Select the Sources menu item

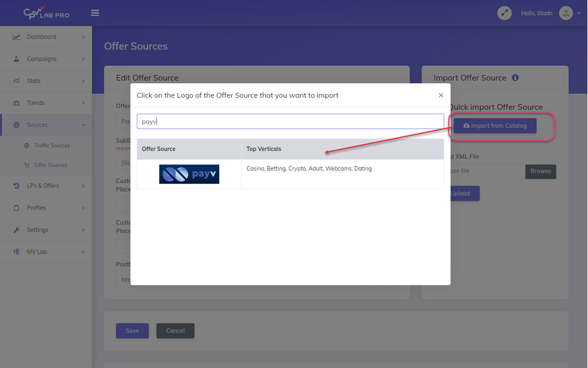[x=46, y=125]
